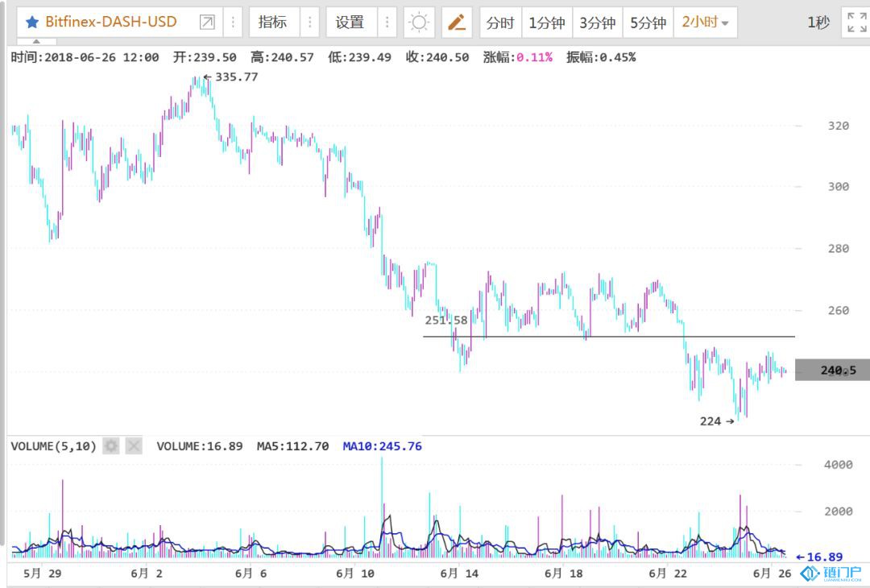This screenshot has height=588, width=870.
Task: Click the 16.89 volume marker on right axis
Action: click(819, 557)
